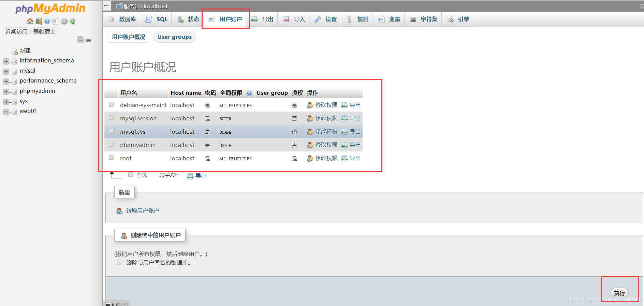Open the documentation help icon in sidebar

47,21
